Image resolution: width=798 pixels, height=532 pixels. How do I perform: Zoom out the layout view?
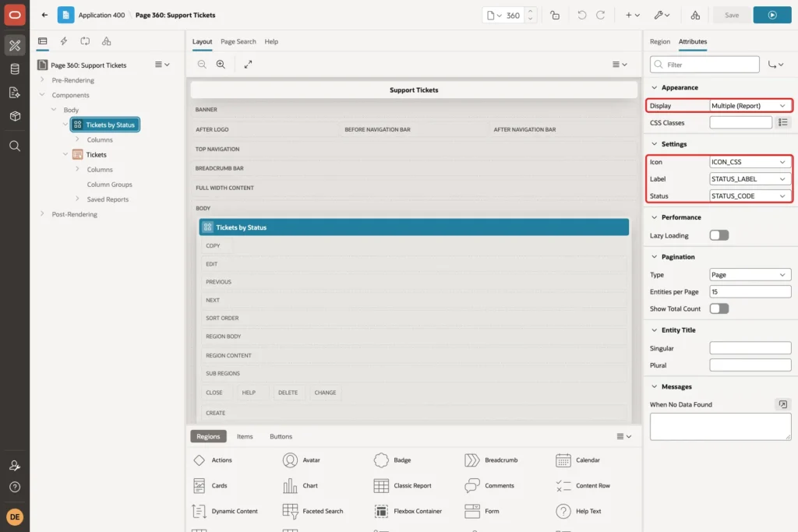click(202, 64)
